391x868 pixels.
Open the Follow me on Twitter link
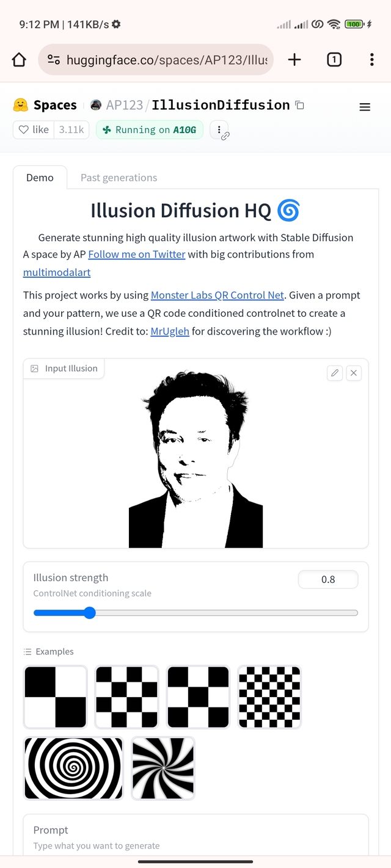(x=137, y=254)
